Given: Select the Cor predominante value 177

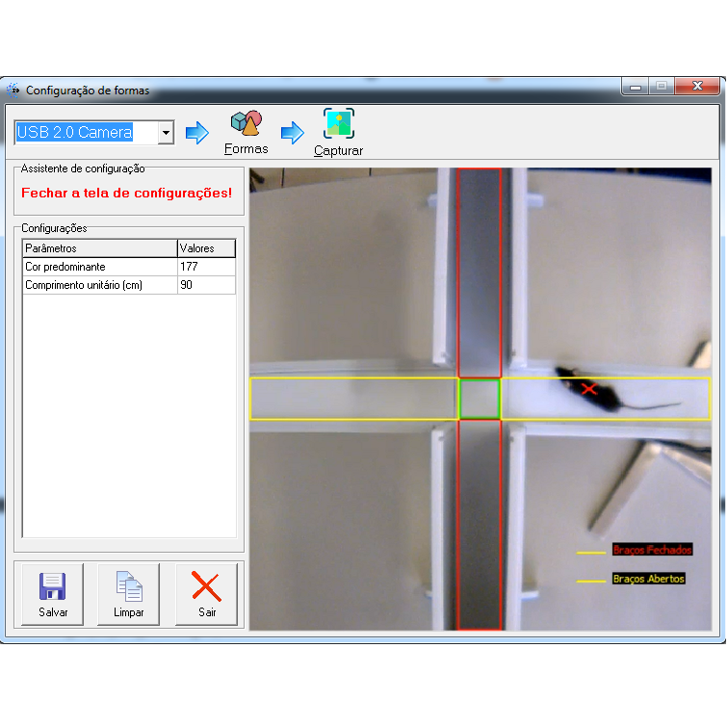Looking at the screenshot, I should click(x=206, y=267).
